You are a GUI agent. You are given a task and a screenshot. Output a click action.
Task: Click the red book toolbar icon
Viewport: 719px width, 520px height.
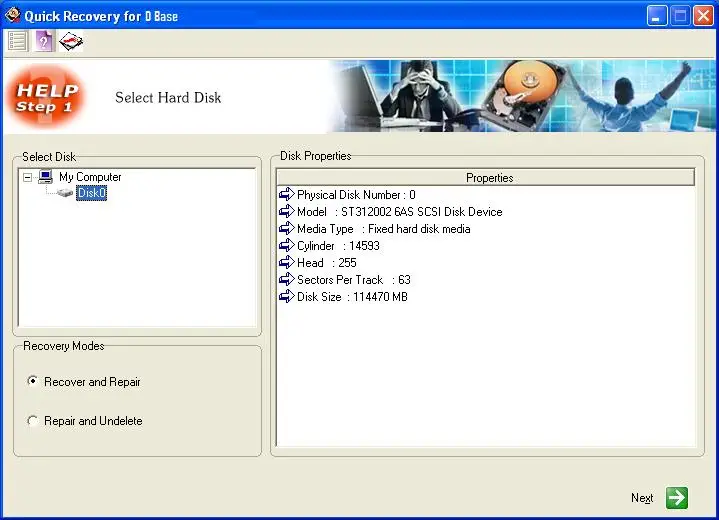click(x=71, y=42)
